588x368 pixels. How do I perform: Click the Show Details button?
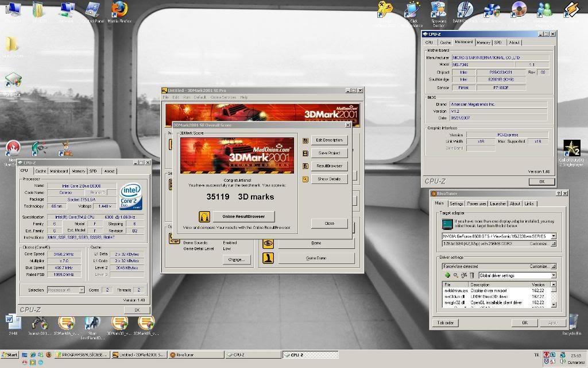pyautogui.click(x=329, y=179)
